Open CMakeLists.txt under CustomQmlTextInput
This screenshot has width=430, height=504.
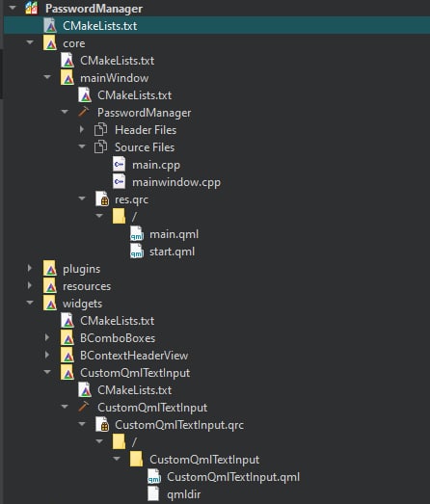[x=134, y=390]
